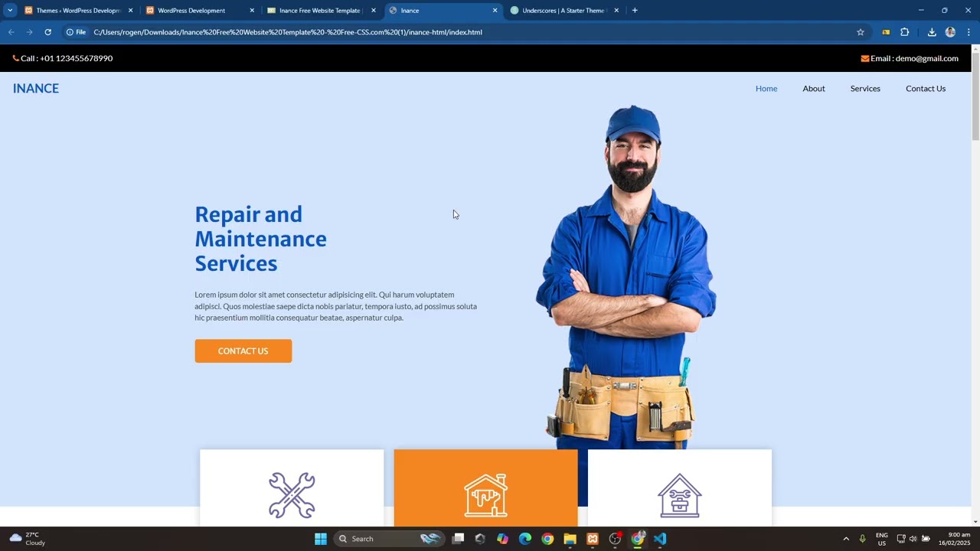Open File Explorer from the taskbar
980x551 pixels.
570,539
